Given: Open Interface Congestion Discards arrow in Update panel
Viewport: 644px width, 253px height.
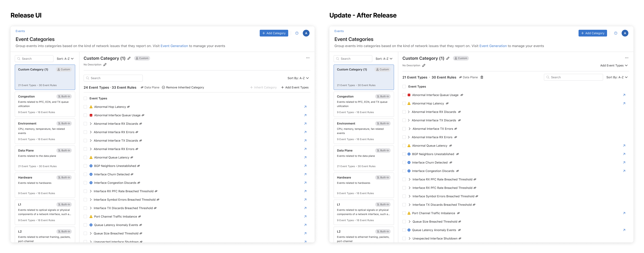Looking at the screenshot, I should (624, 171).
